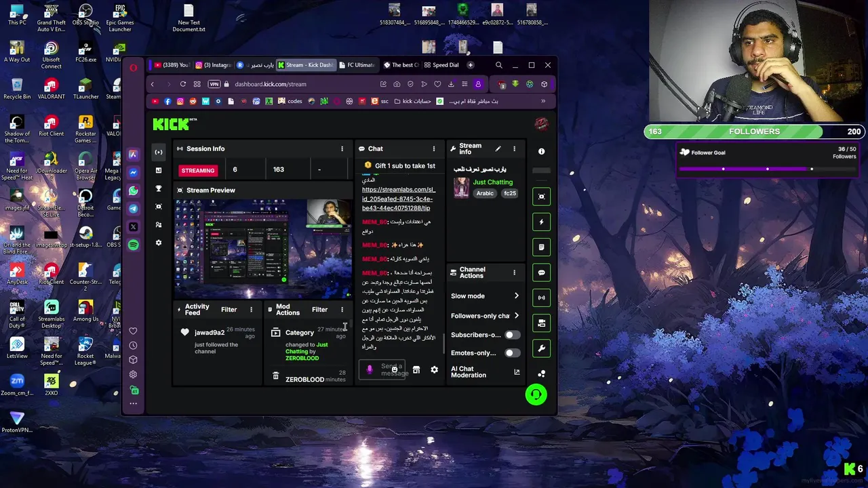
Task: Open a new browser tab with plus icon
Action: (x=471, y=65)
